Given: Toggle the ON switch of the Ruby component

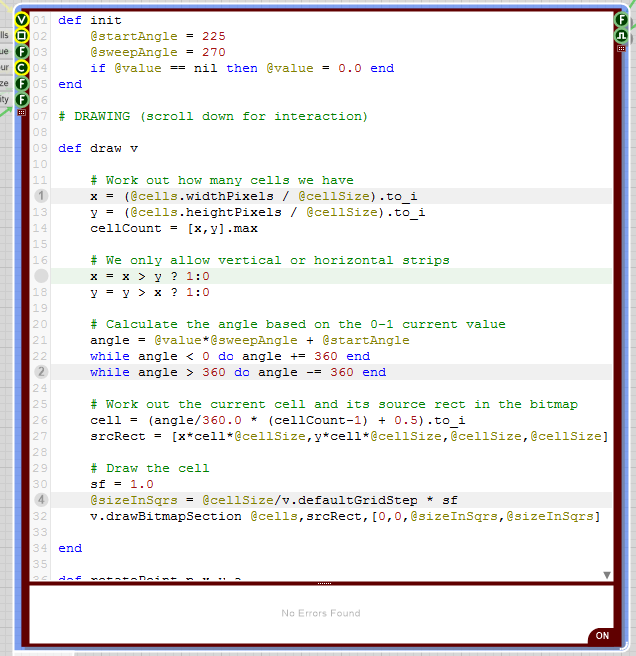Looking at the screenshot, I should (x=602, y=636).
